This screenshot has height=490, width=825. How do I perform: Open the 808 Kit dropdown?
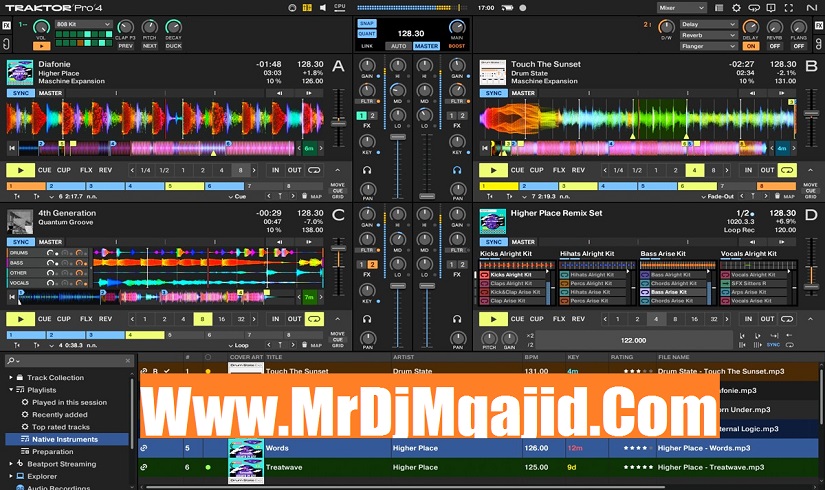(84, 24)
